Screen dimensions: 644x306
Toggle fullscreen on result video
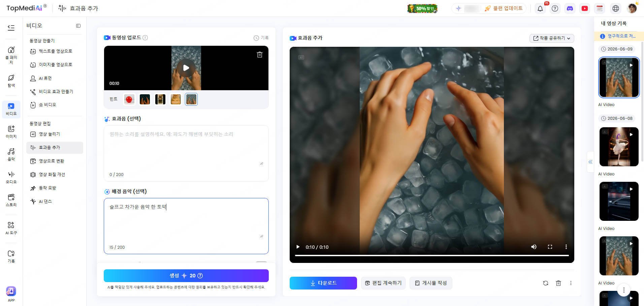click(x=550, y=247)
